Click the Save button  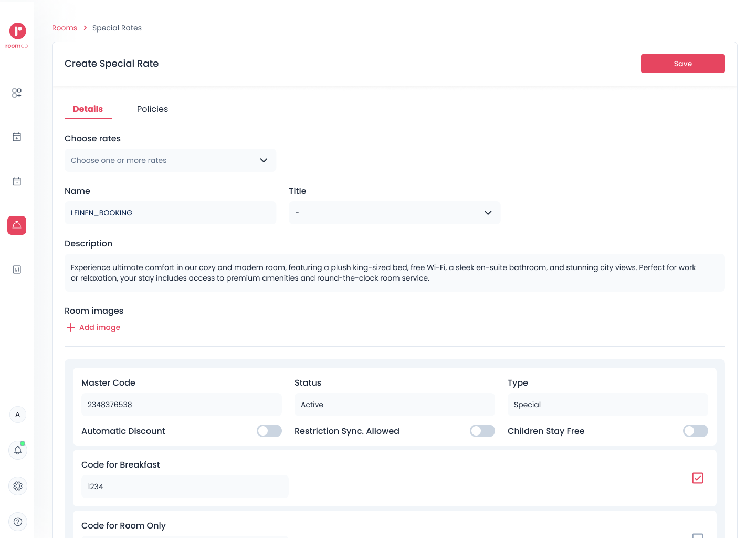pyautogui.click(x=683, y=64)
